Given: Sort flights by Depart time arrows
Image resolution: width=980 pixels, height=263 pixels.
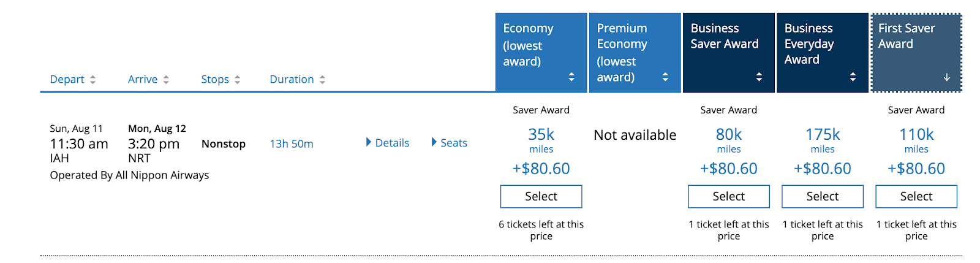Looking at the screenshot, I should pyautogui.click(x=92, y=80).
